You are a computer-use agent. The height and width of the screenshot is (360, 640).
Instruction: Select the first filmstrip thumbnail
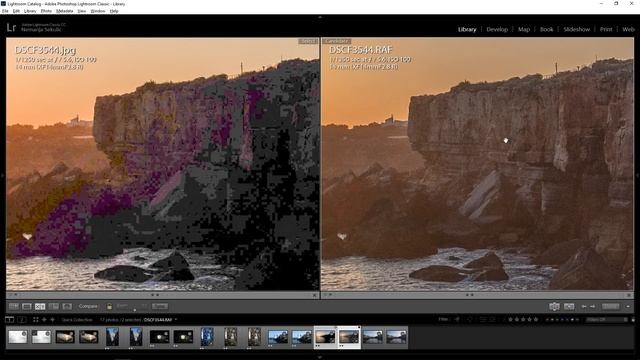click(18, 337)
